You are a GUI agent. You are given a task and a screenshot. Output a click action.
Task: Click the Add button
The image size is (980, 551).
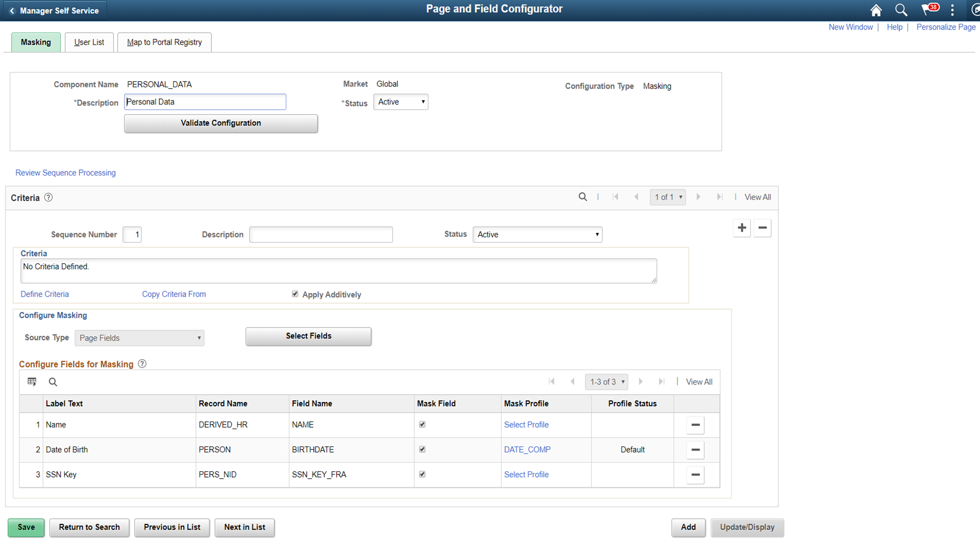(x=688, y=528)
